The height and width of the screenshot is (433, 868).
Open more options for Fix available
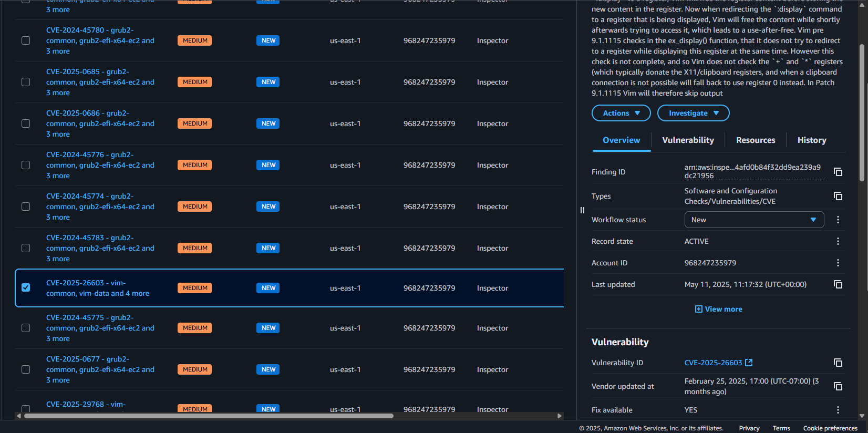coord(838,410)
